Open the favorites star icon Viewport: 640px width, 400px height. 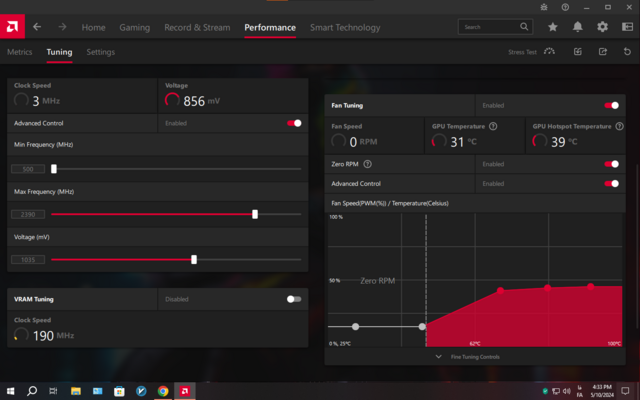[x=552, y=27]
